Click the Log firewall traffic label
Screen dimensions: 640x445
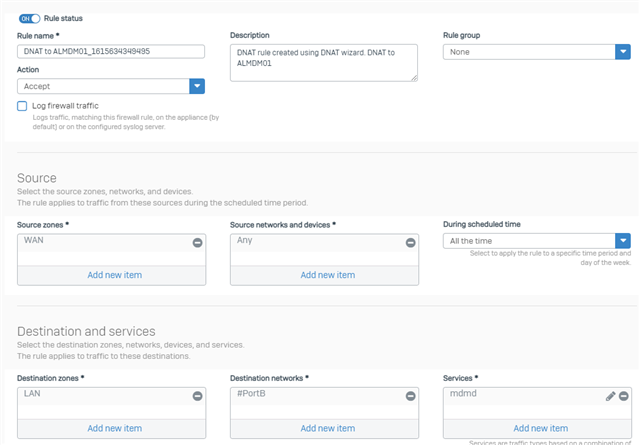(65, 106)
